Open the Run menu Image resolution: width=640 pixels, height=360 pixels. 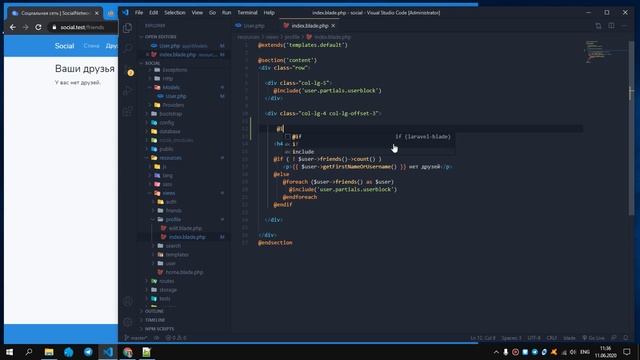(x=227, y=13)
